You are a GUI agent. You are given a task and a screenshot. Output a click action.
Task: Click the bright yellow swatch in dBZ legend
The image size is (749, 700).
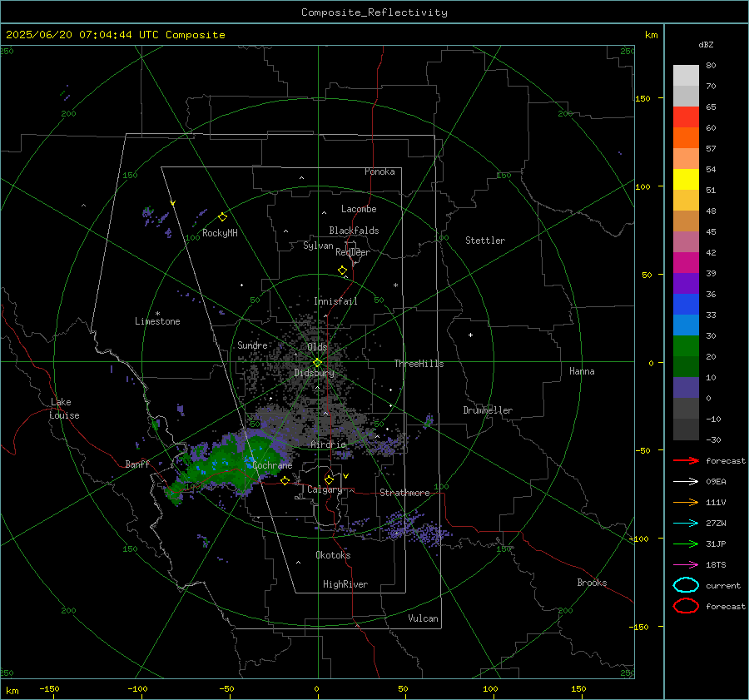point(686,179)
